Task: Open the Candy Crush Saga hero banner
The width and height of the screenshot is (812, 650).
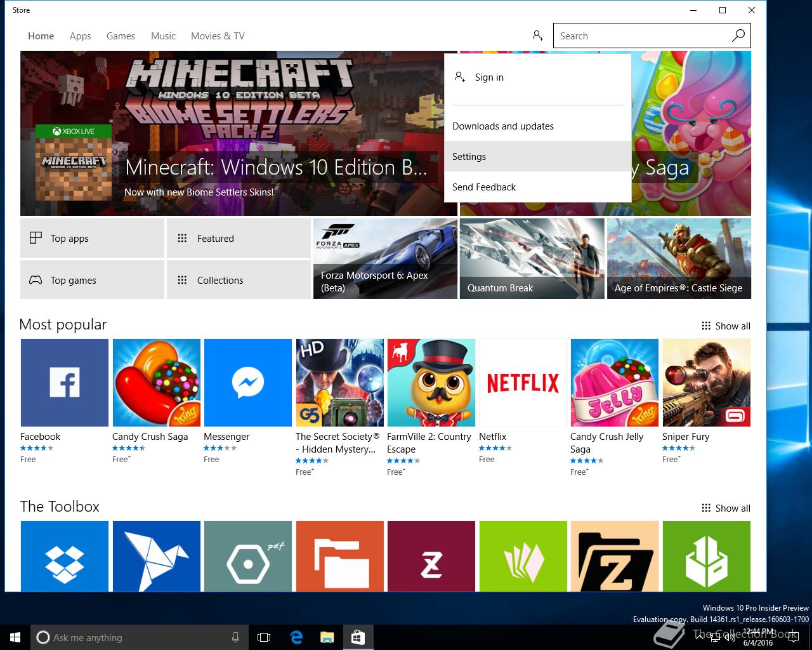Action: [691, 133]
